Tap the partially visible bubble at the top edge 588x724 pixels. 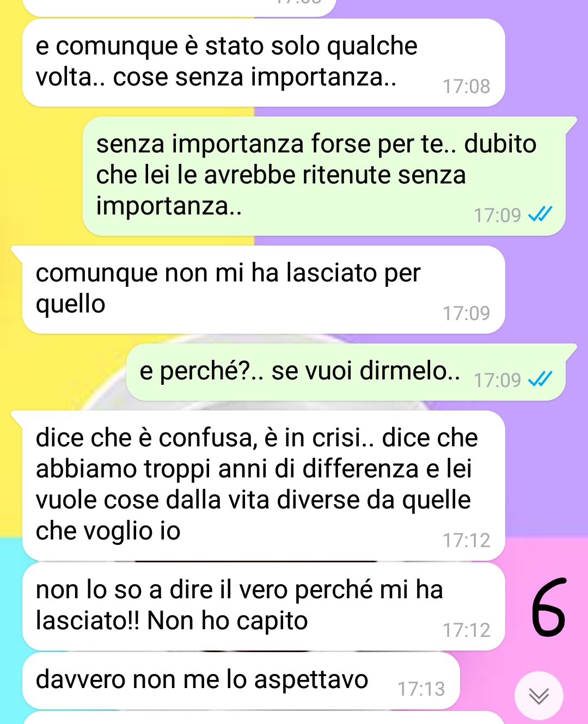180,8
